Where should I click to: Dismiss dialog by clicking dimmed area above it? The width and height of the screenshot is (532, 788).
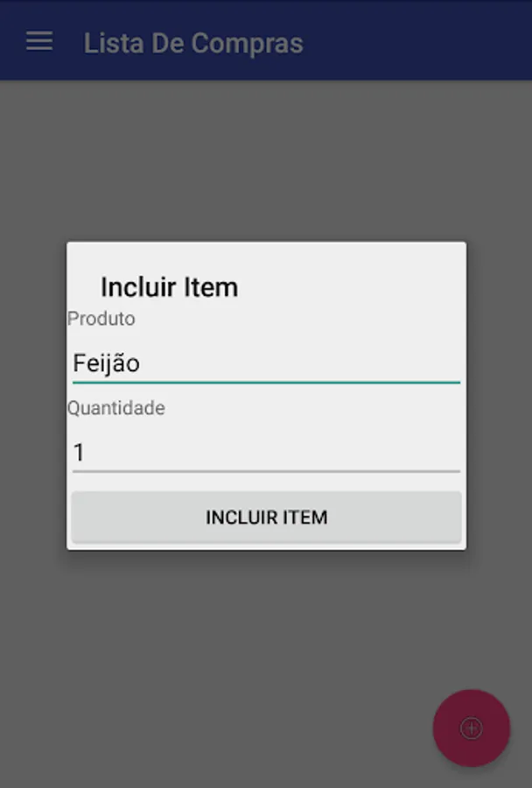[x=266, y=161]
